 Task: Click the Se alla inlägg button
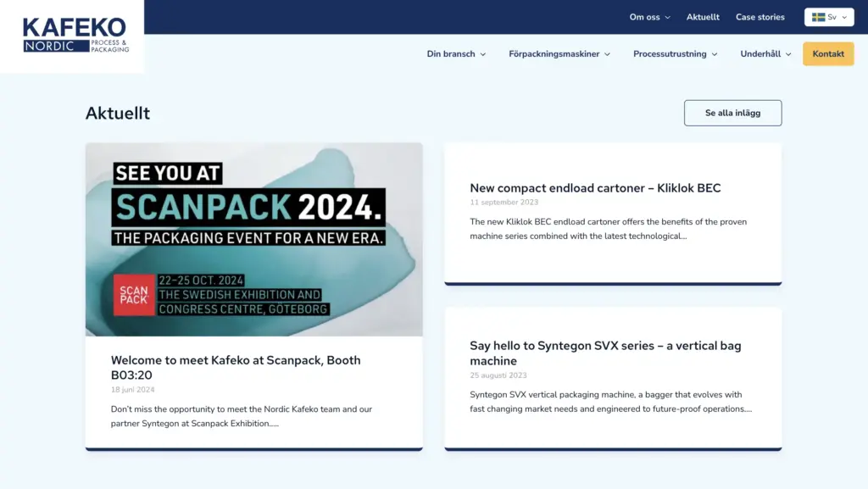[x=732, y=113]
